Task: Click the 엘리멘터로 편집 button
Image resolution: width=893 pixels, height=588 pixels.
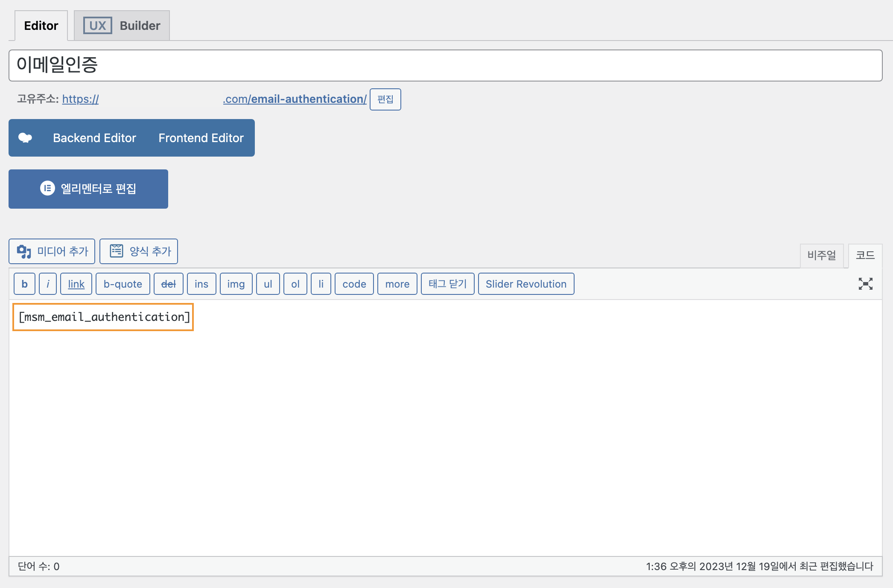Action: pyautogui.click(x=88, y=189)
